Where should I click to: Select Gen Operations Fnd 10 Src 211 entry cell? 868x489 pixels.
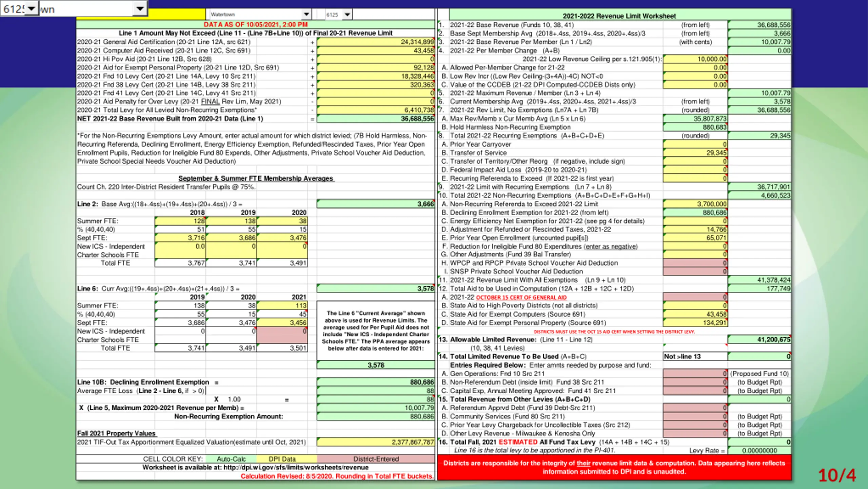[695, 373]
